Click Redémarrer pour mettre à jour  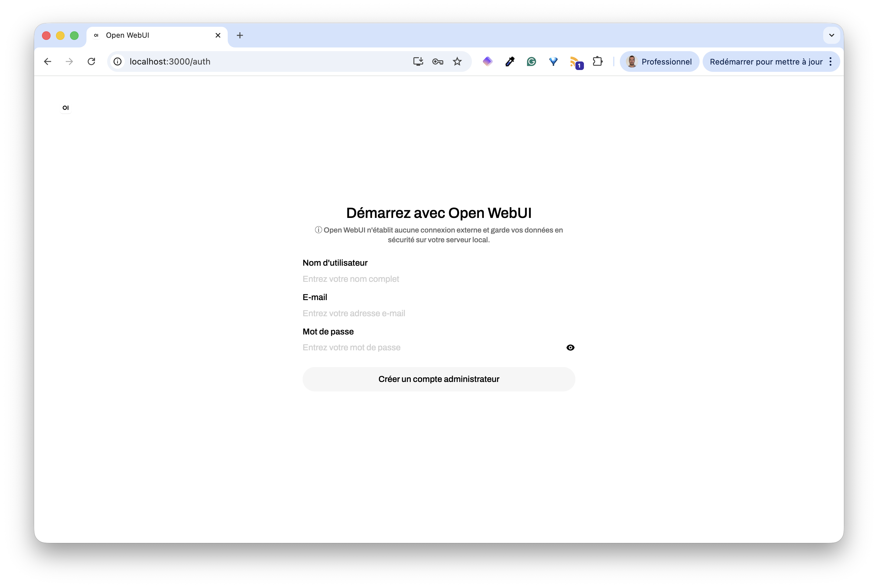click(766, 61)
